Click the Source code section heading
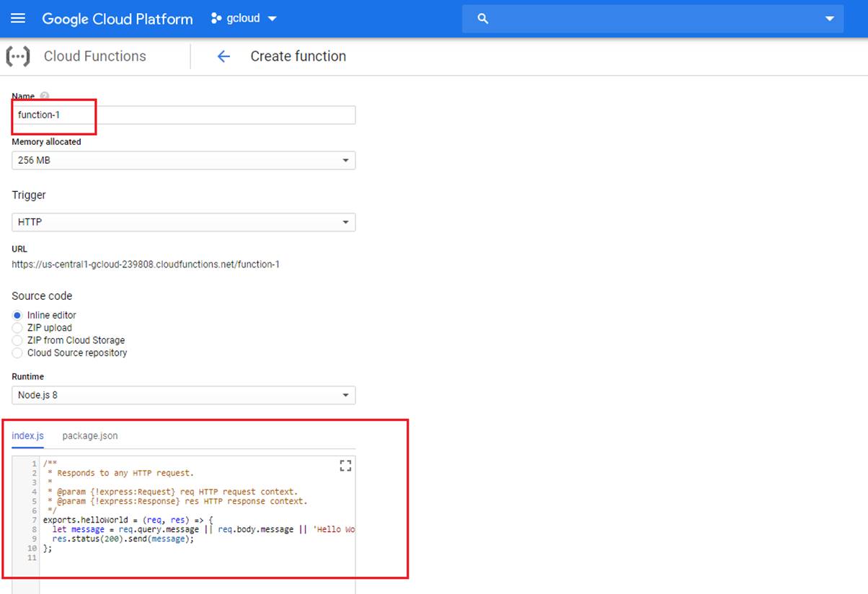This screenshot has height=594, width=868. 42,296
